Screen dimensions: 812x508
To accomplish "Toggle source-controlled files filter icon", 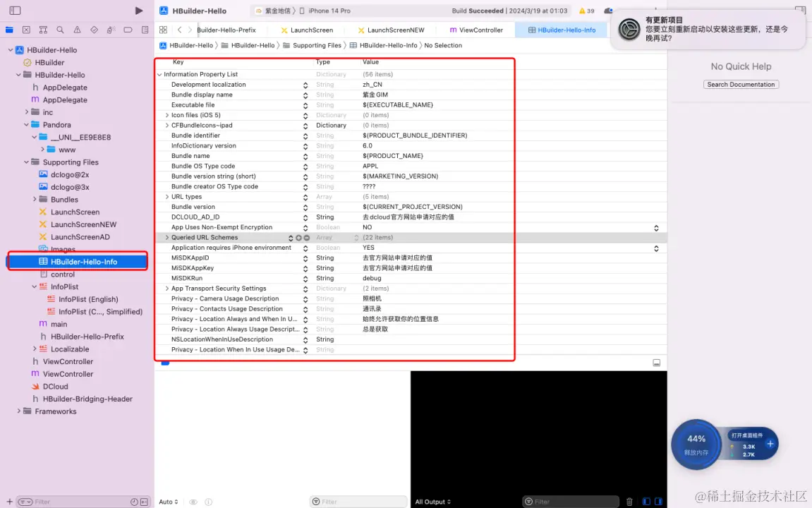I will click(144, 502).
